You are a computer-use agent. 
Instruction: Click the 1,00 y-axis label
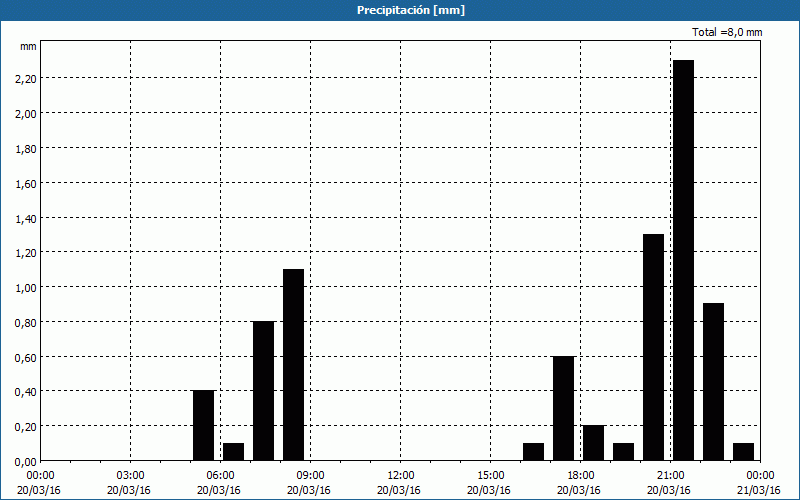coord(26,287)
